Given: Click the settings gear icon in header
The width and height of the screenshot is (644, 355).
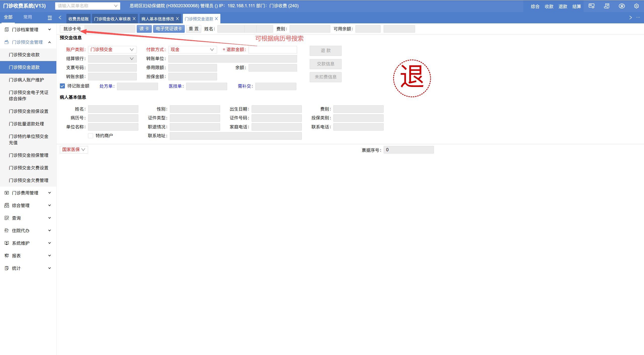Looking at the screenshot, I should (x=636, y=6).
